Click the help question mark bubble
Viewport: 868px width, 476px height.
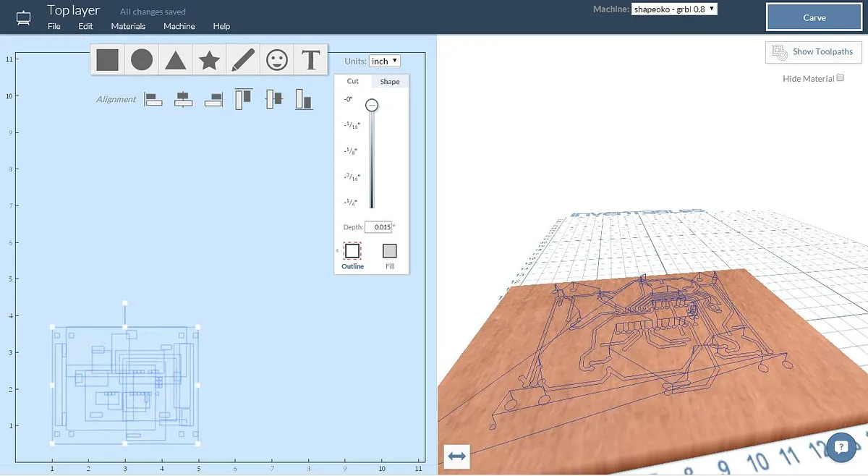tap(841, 446)
